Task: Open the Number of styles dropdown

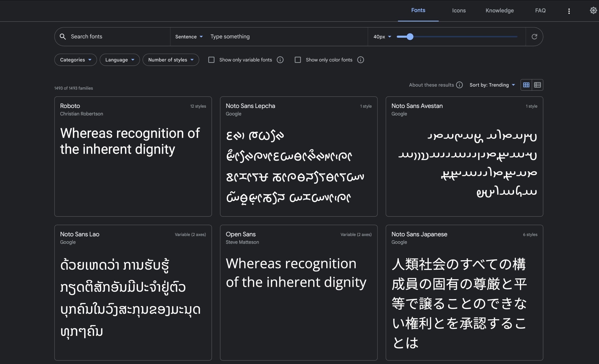Action: pos(171,60)
